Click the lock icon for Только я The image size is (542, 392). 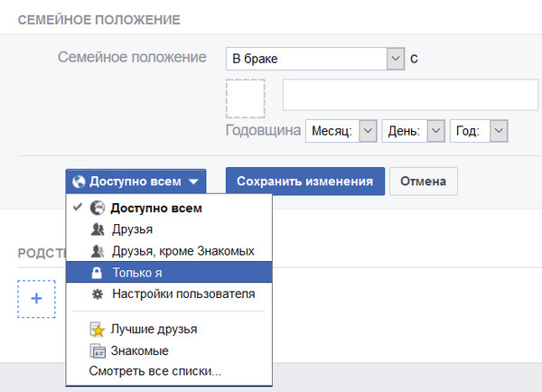(98, 273)
